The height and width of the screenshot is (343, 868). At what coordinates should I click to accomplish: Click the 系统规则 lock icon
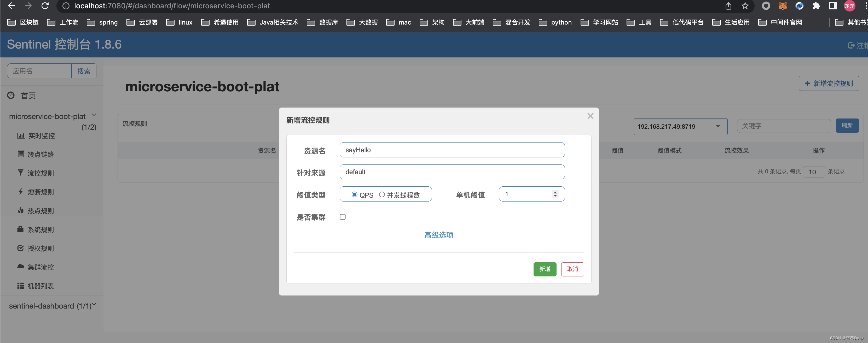[x=20, y=229]
